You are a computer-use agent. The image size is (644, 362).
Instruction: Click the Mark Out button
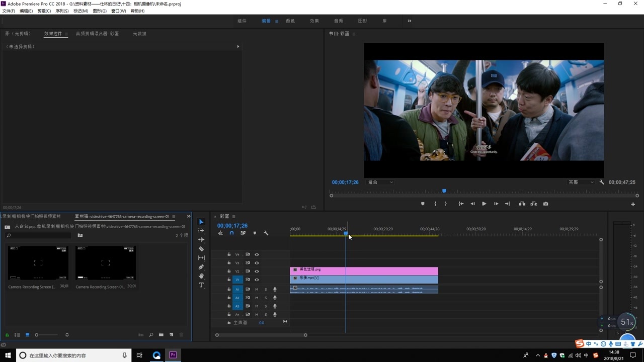(446, 204)
